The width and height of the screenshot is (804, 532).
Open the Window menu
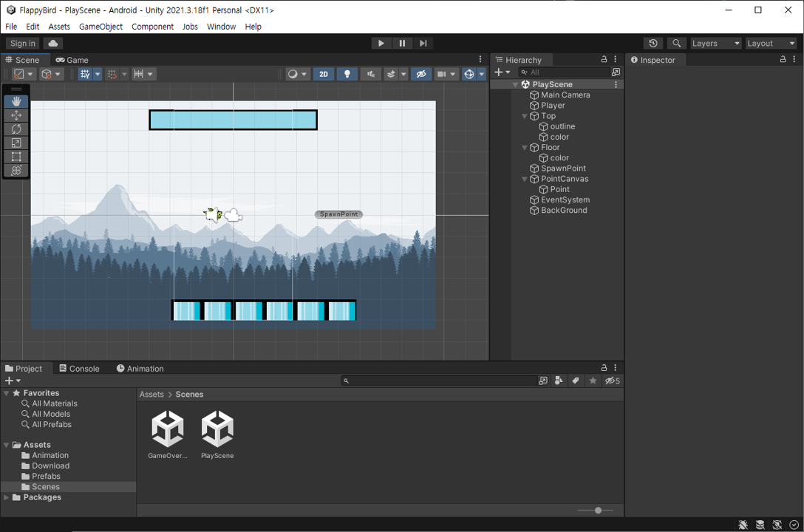tap(222, 27)
